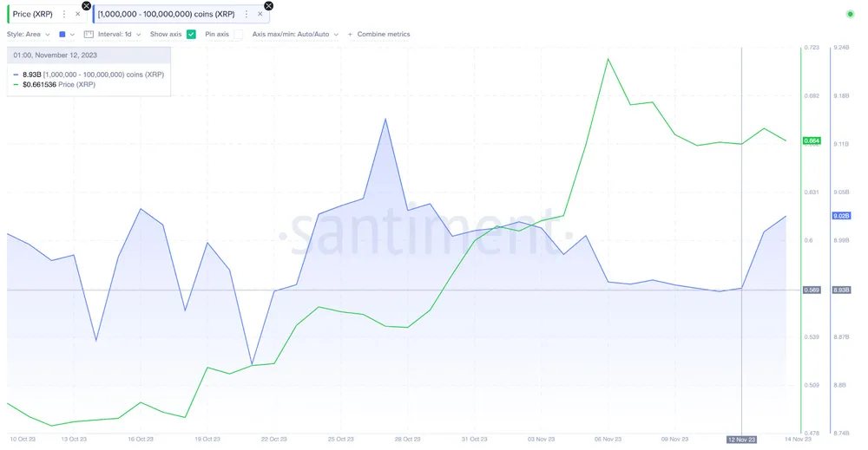Select the Price (XRP) metric tab
Screen dimensions: 868x450
pyautogui.click(x=33, y=14)
